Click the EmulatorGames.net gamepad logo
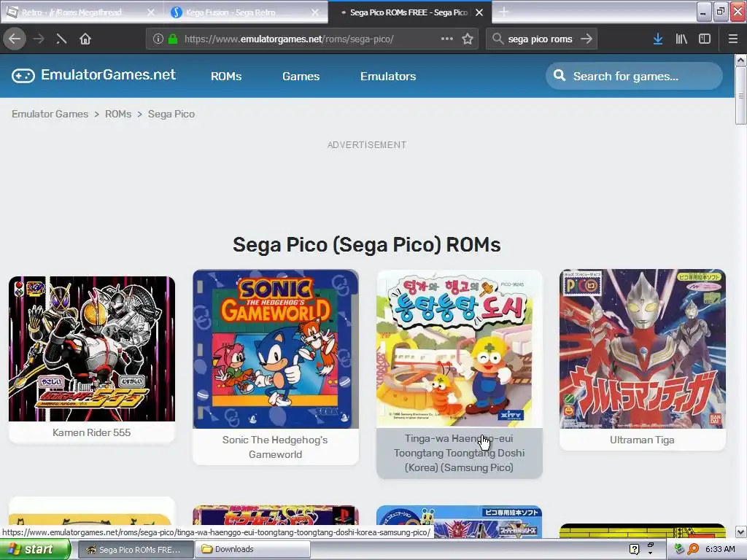Screen dimensions: 747x560 23,76
